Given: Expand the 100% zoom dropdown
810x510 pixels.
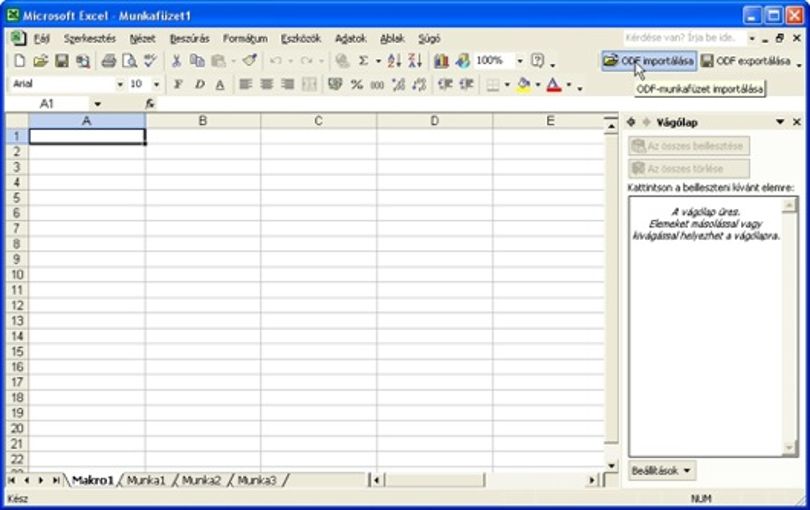Looking at the screenshot, I should click(520, 61).
